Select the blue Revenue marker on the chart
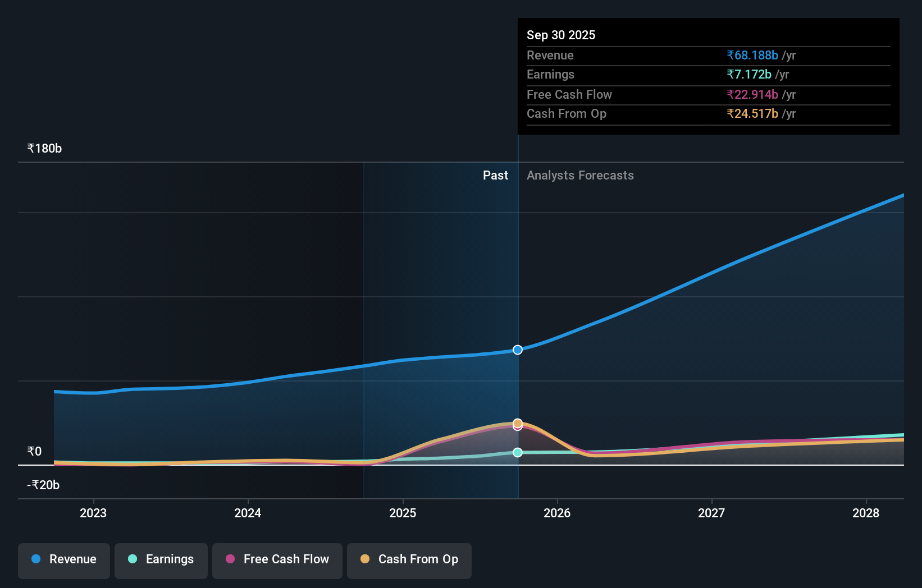This screenshot has width=922, height=588. pos(517,350)
